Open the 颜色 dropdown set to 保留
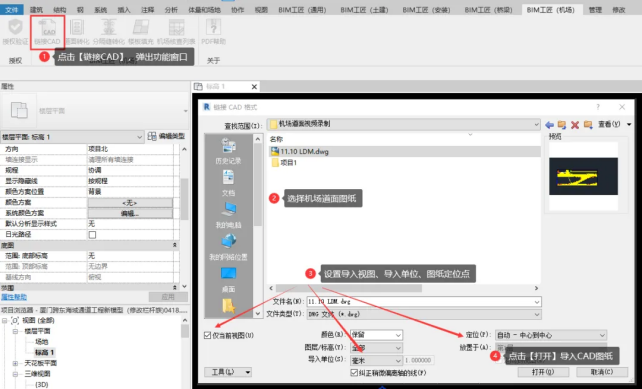The width and height of the screenshot is (642, 389). [x=376, y=335]
